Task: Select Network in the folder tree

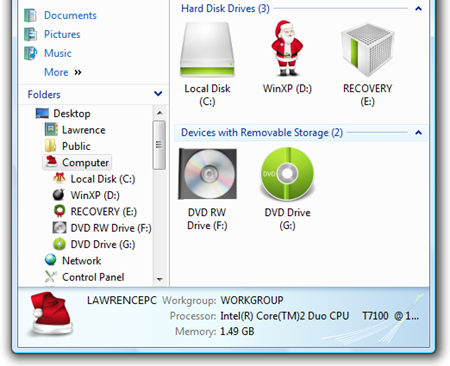Action: click(82, 261)
